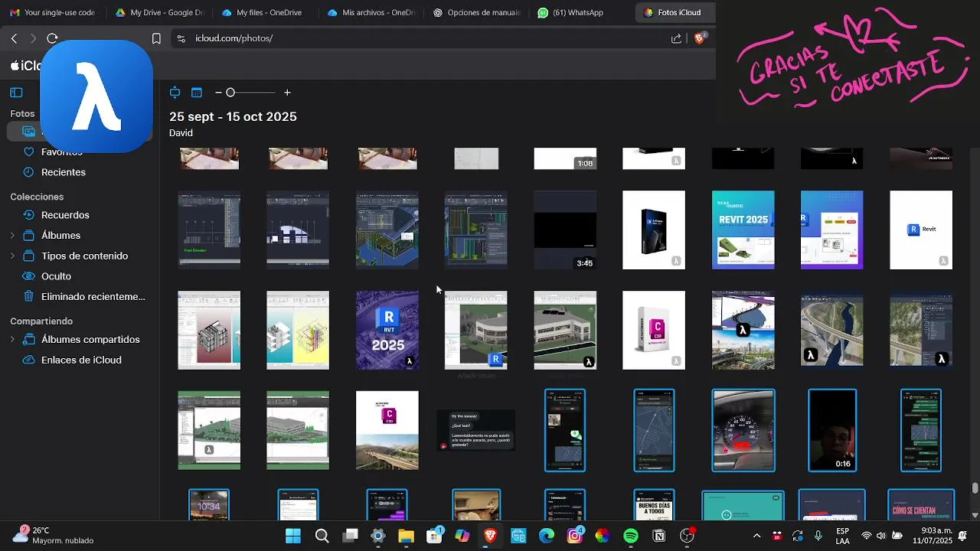Viewport: 980px width, 551px height.
Task: Click the microphone tray icon
Action: point(818,536)
